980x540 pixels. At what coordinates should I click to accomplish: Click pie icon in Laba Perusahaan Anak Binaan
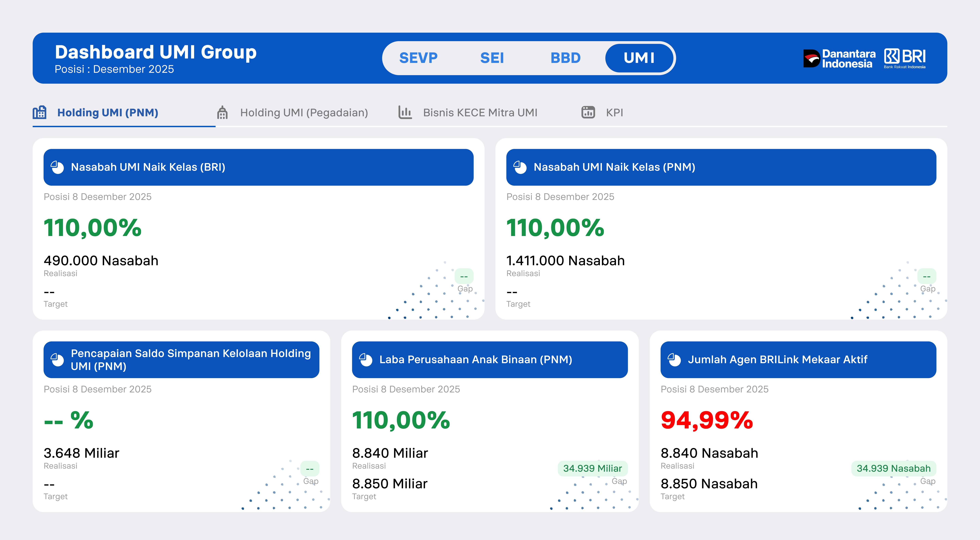tap(366, 360)
